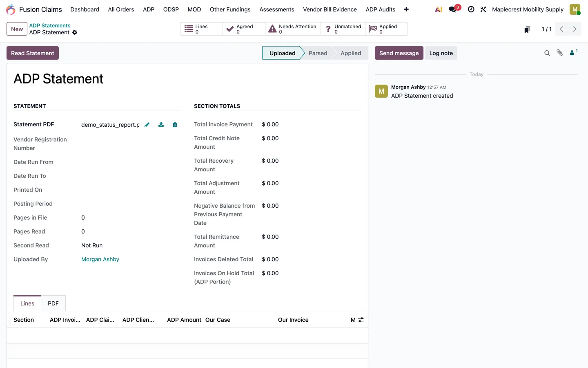This screenshot has height=368, width=588.
Task: Select the Lines tab
Action: (27, 303)
